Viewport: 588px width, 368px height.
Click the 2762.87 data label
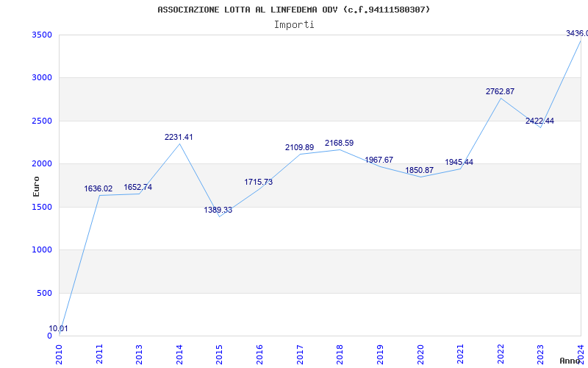501,91
